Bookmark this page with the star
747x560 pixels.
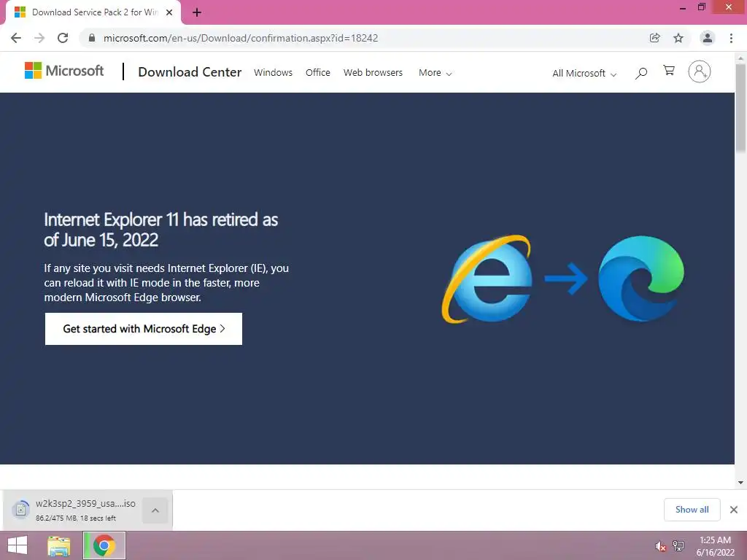(x=678, y=38)
